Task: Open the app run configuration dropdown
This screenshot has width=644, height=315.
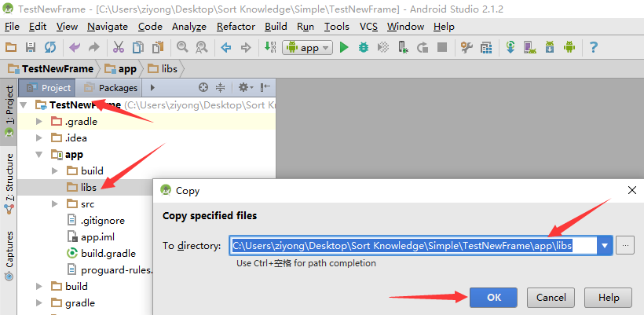Action: point(307,48)
